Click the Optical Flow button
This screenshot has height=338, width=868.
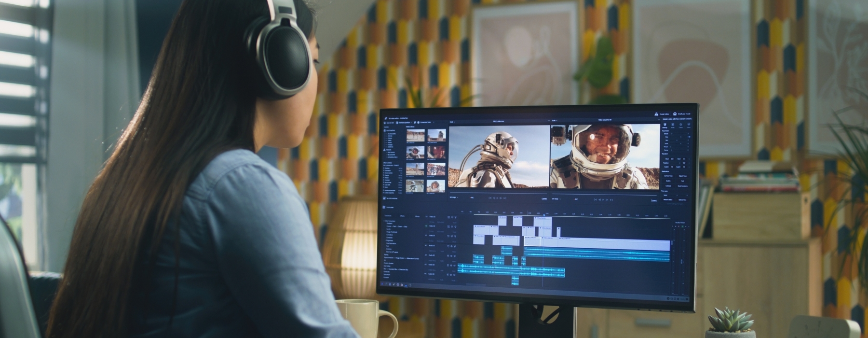[x=682, y=200]
